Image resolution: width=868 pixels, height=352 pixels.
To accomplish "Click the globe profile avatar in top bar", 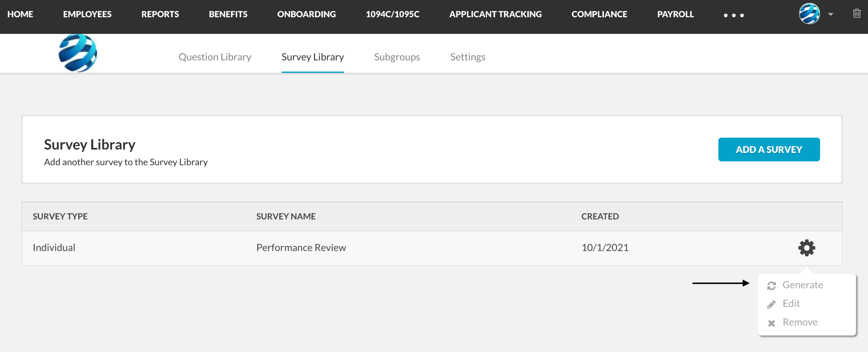I will click(809, 14).
